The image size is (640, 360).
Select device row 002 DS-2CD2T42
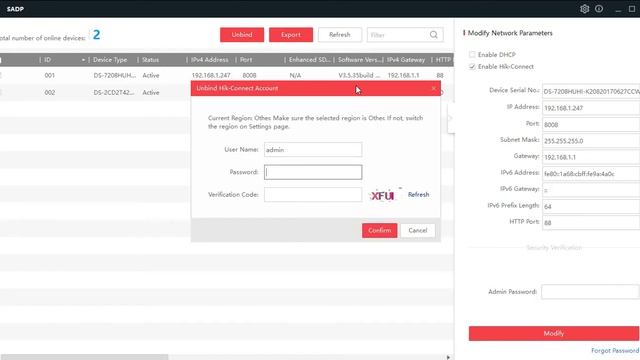96,93
